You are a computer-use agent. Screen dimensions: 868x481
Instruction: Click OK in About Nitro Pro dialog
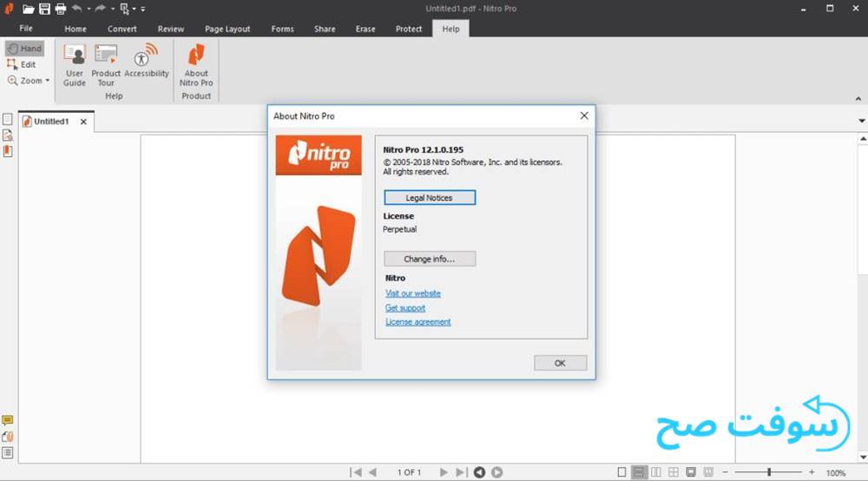tap(560, 363)
